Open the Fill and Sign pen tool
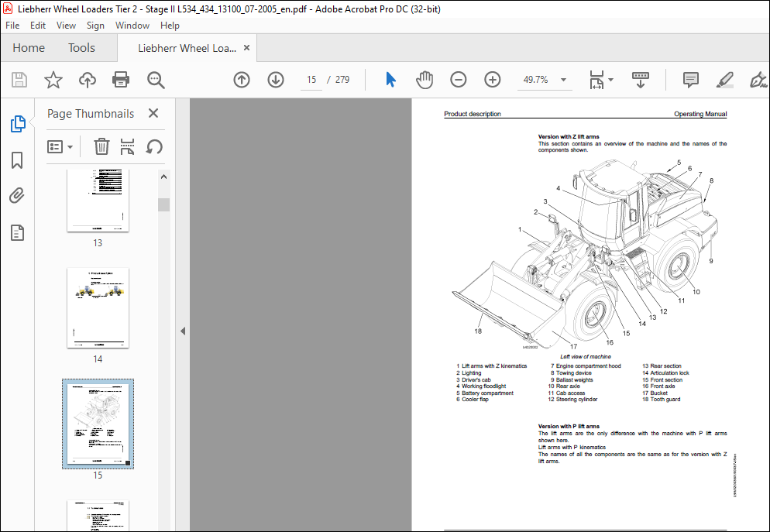Image resolution: width=770 pixels, height=532 pixels. click(758, 80)
